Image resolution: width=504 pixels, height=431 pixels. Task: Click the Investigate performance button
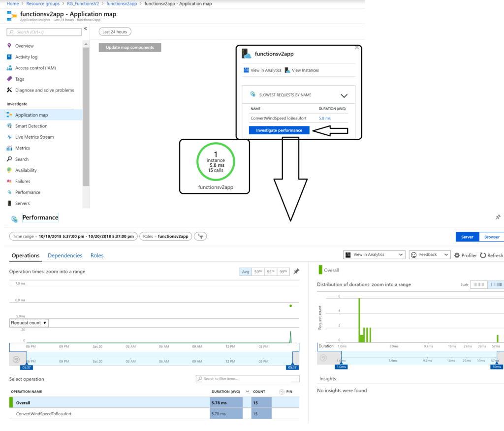[x=279, y=130]
